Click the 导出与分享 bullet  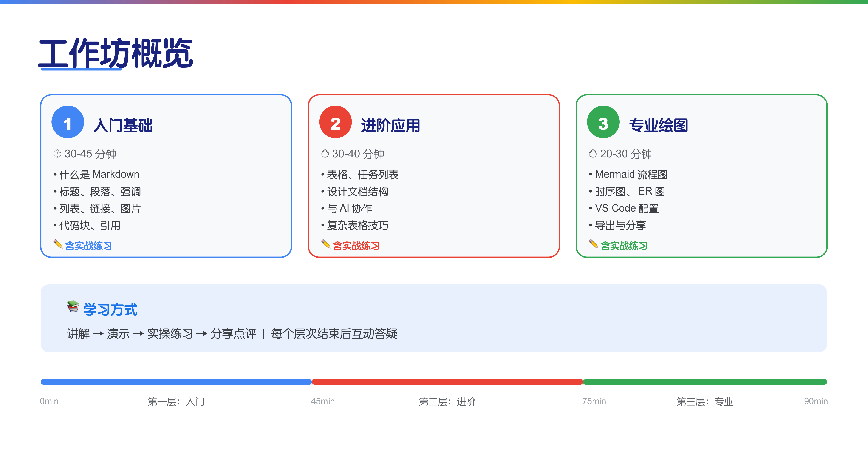tap(617, 226)
